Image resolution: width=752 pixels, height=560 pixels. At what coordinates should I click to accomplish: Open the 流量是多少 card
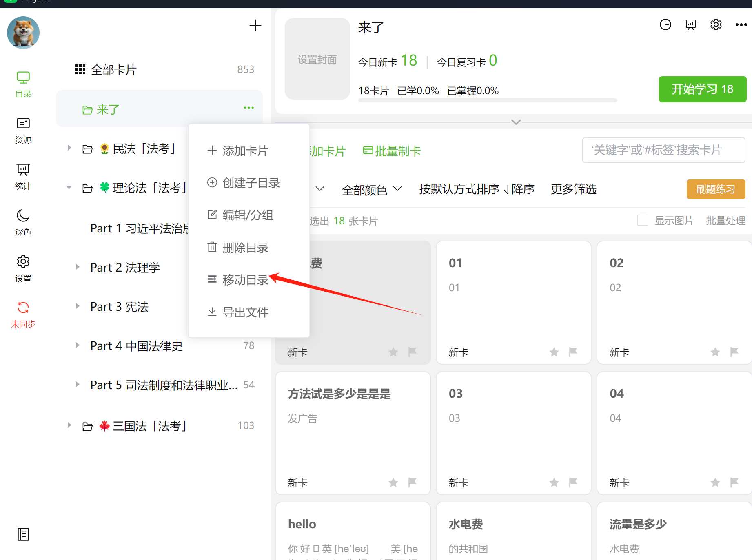pos(674,531)
